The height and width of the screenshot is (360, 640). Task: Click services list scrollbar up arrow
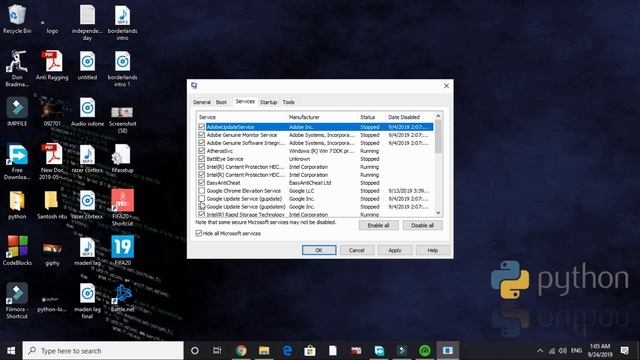coord(438,116)
